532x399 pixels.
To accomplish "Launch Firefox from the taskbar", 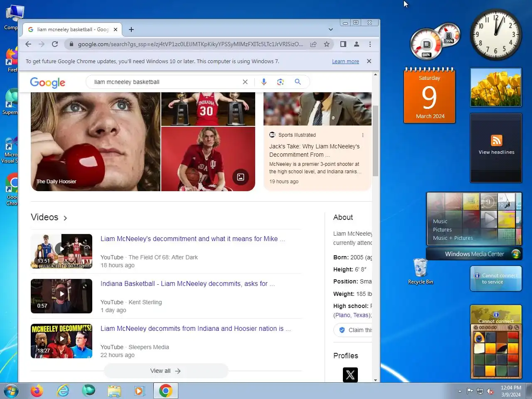I will pos(37,391).
